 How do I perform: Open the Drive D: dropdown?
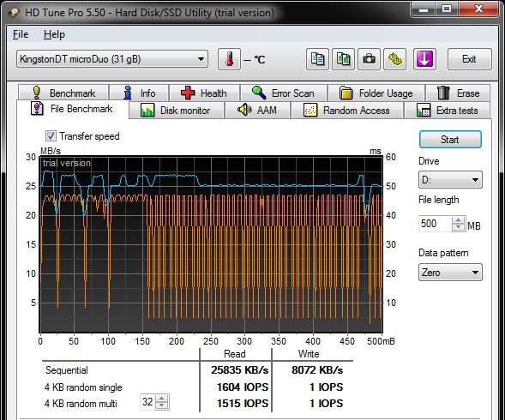(x=450, y=180)
